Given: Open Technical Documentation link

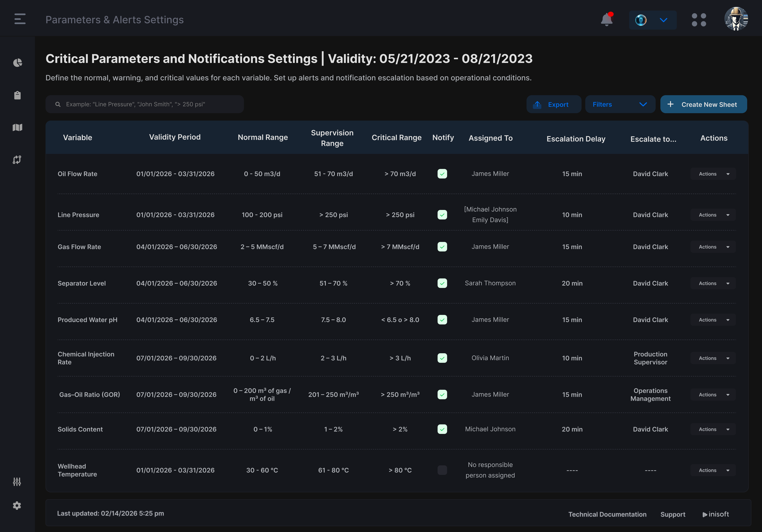Looking at the screenshot, I should [607, 514].
